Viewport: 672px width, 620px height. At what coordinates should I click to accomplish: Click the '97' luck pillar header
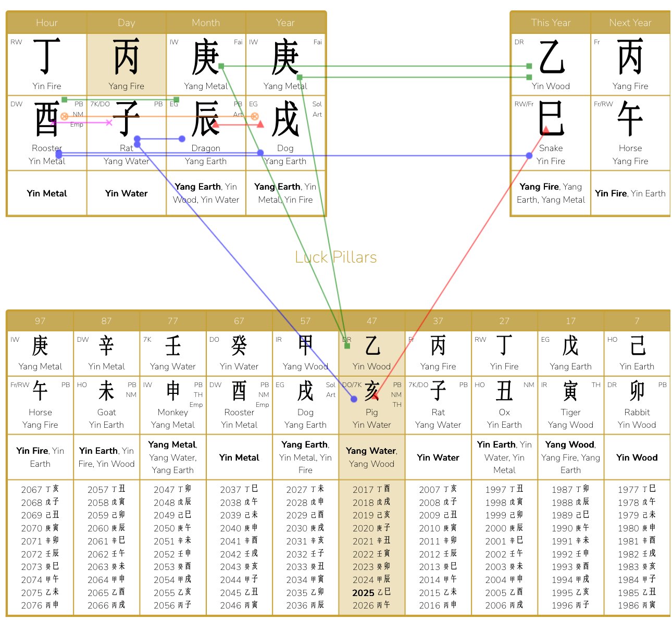point(40,321)
